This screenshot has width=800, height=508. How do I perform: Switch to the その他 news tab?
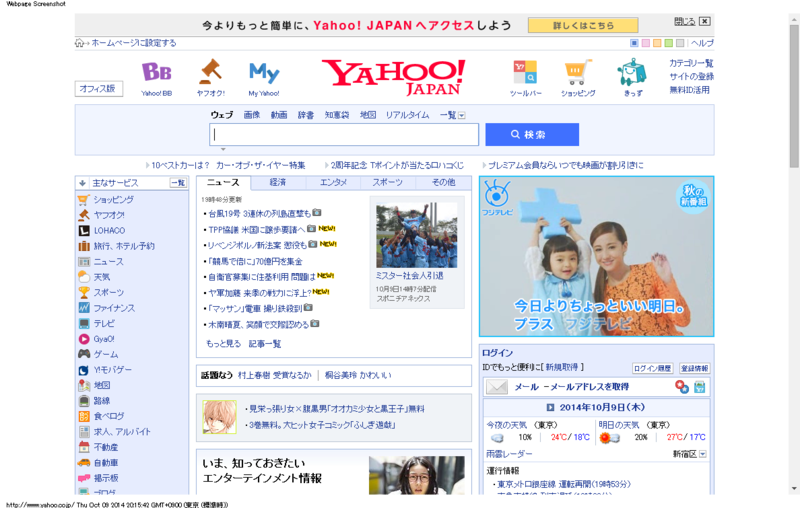pos(443,183)
